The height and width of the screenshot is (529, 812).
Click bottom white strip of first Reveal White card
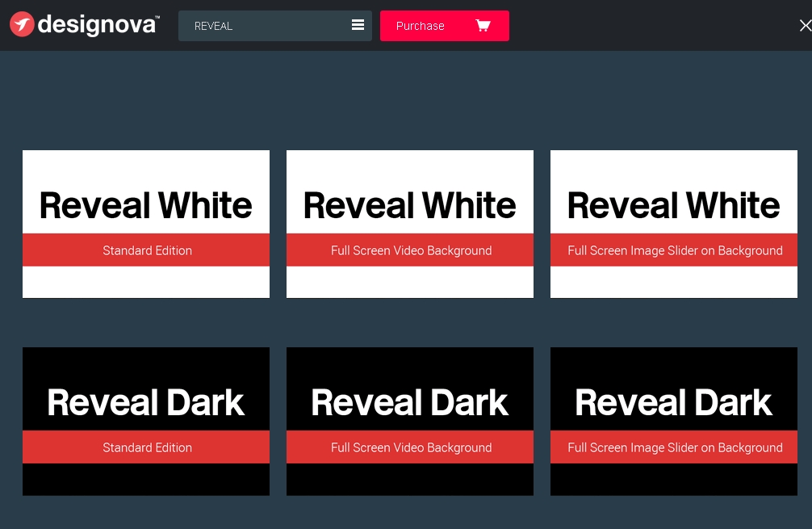[146, 282]
